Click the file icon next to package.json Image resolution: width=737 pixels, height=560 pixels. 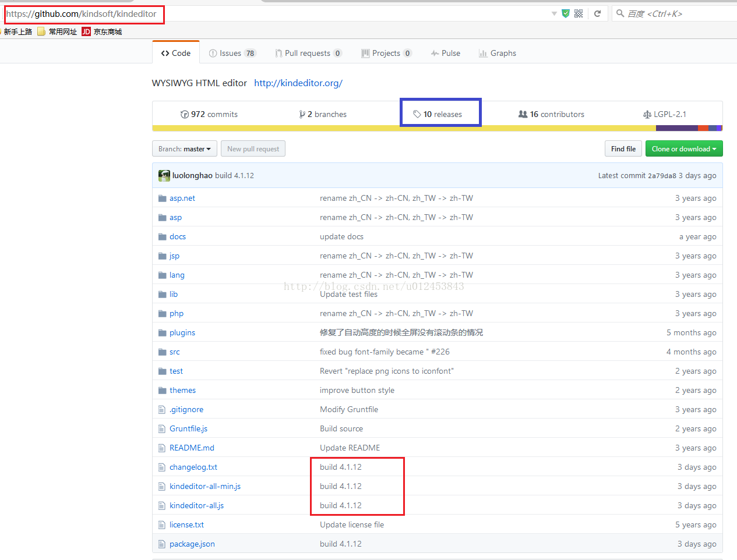[x=162, y=544]
